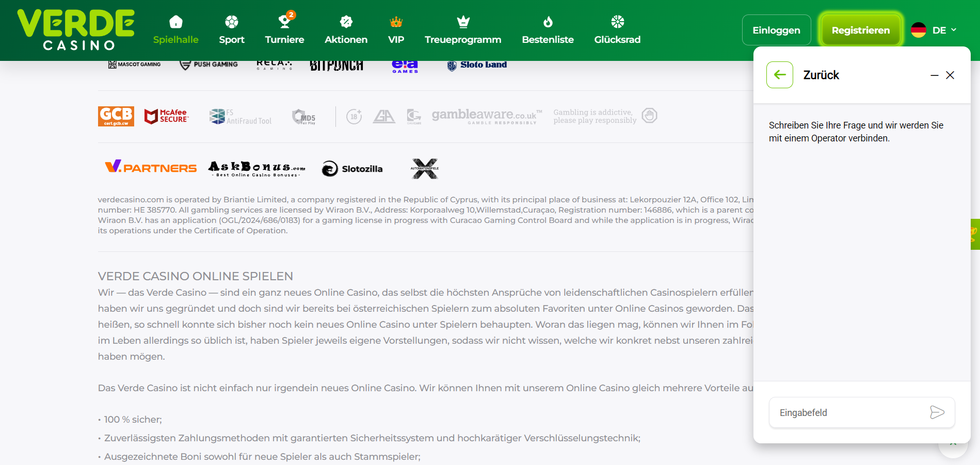This screenshot has width=980, height=465.
Task: Click the Automatenspiele X logo
Action: (x=425, y=169)
